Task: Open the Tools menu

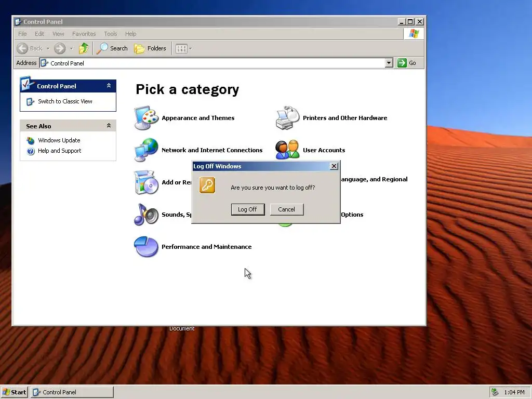Action: point(111,34)
